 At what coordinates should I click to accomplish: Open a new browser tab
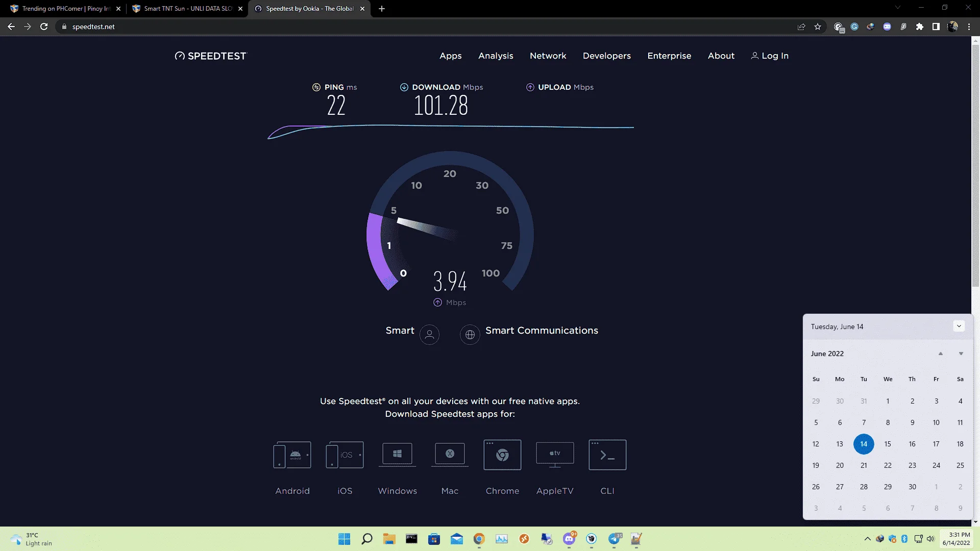pyautogui.click(x=382, y=9)
